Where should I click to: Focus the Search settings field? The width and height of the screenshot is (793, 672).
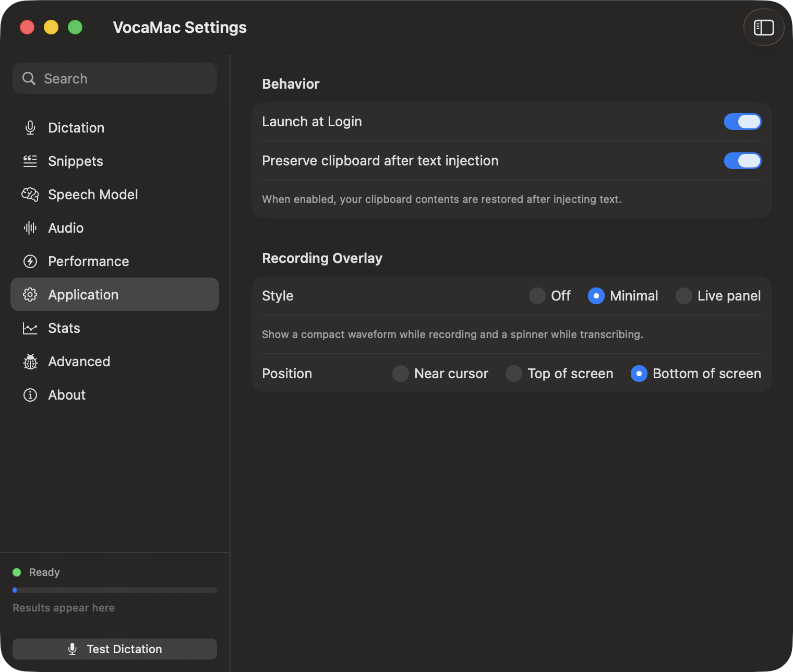115,78
